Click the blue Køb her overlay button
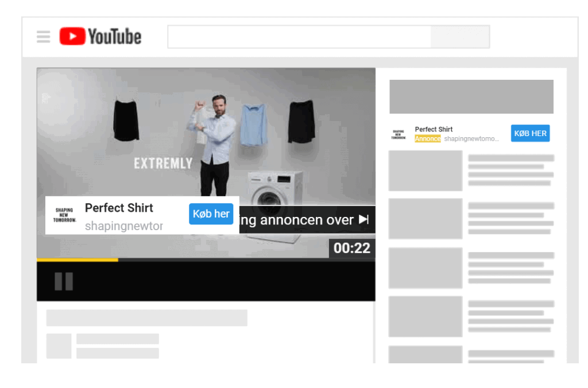588x388 pixels. tap(211, 214)
